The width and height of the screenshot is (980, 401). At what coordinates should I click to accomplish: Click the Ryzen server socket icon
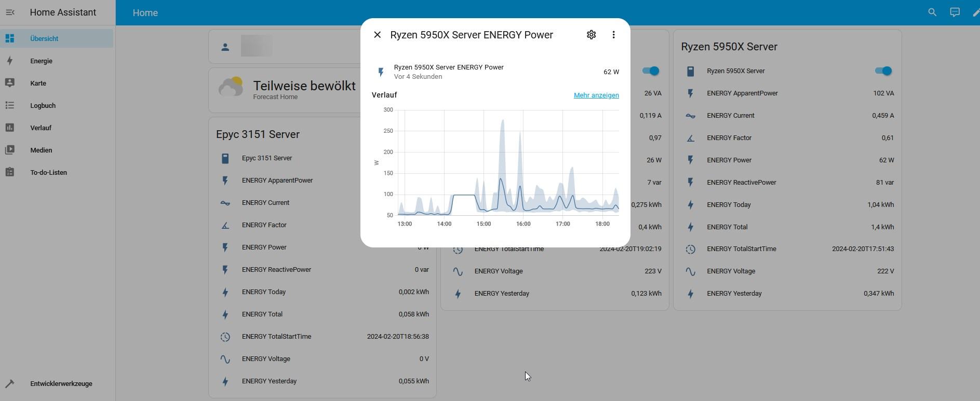690,71
